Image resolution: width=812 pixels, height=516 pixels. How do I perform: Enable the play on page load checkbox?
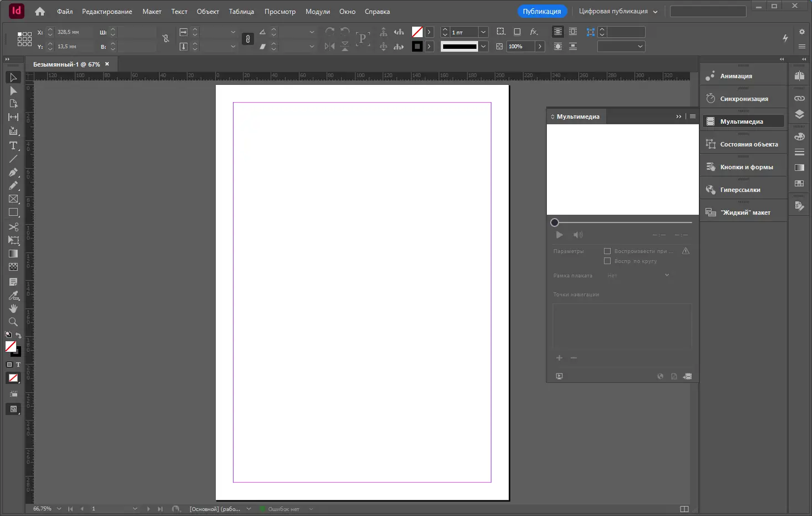(607, 251)
